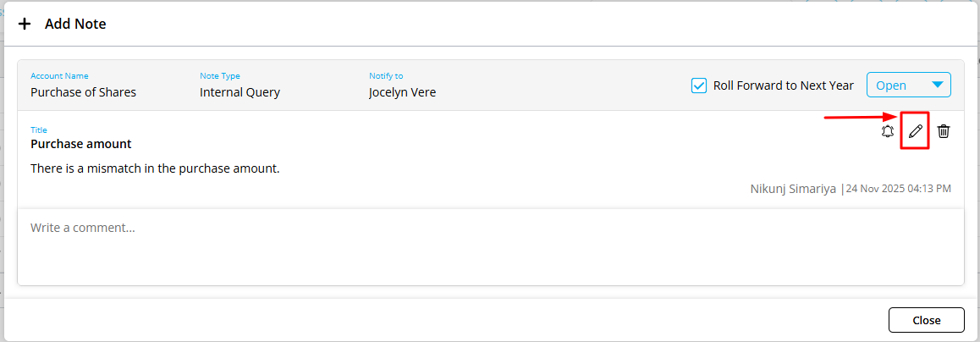Click in the Write a comment field

(490, 246)
